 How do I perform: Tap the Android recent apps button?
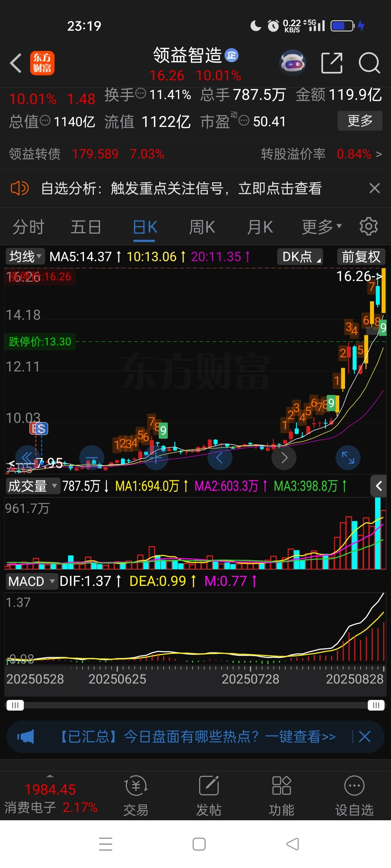pyautogui.click(x=106, y=844)
